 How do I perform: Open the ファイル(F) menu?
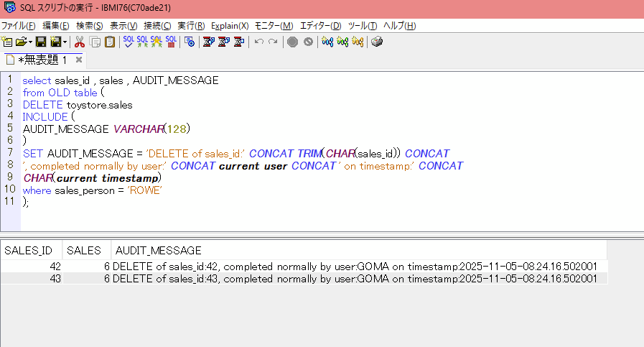click(x=19, y=26)
